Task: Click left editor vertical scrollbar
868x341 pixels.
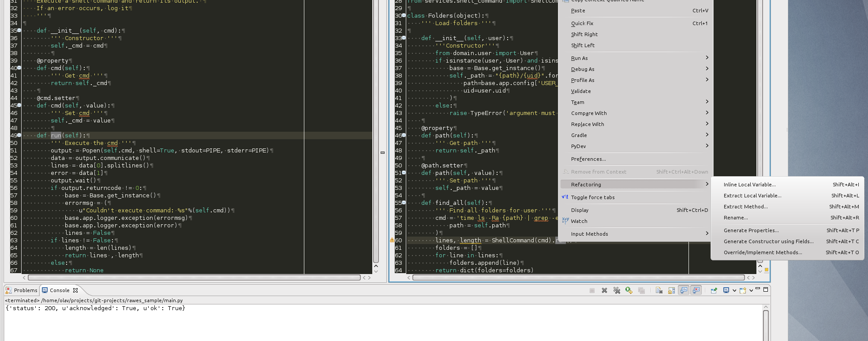Action: 376,131
